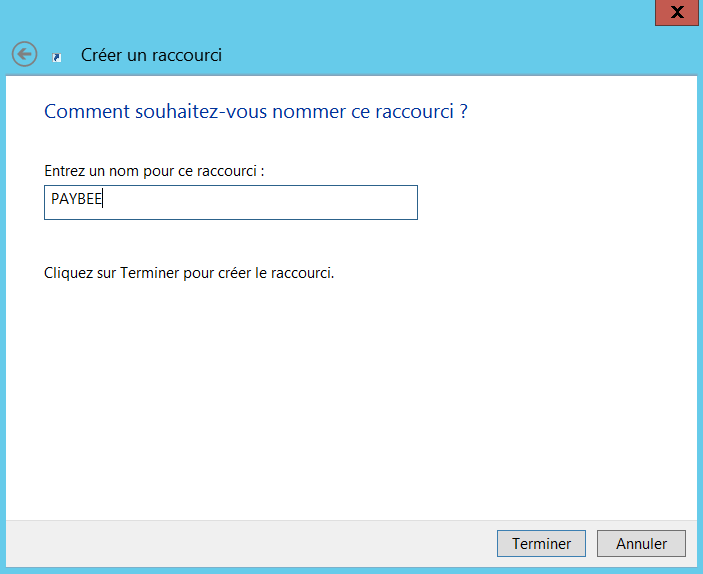The height and width of the screenshot is (574, 703).
Task: Click the question mark ending the heading
Action: coord(463,111)
